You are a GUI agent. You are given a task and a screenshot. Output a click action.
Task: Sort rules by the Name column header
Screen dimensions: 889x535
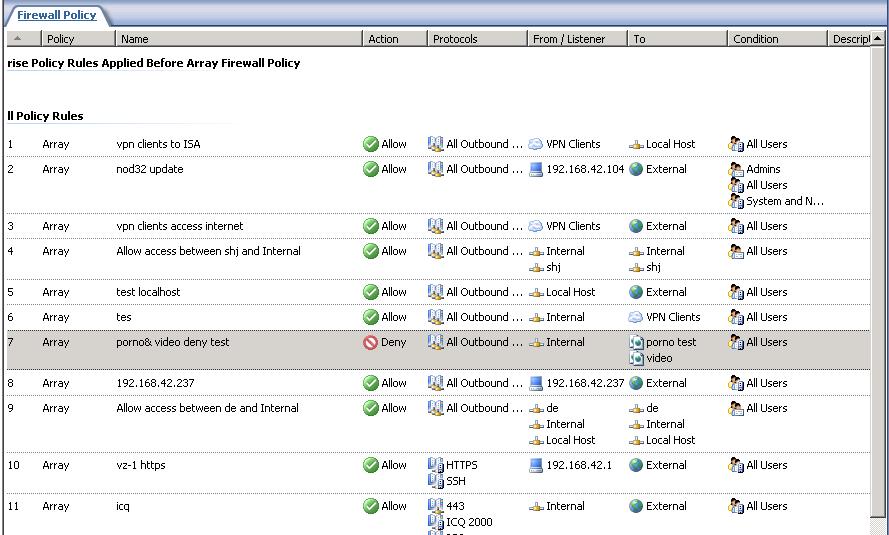point(238,39)
